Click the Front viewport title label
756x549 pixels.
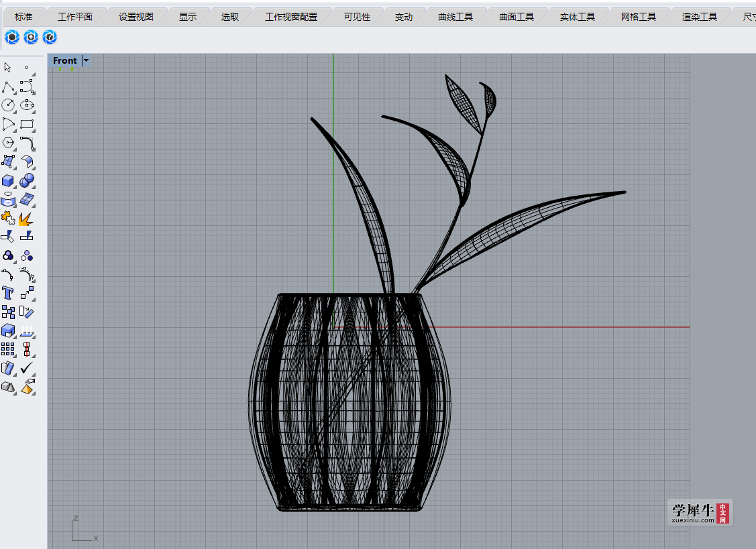coord(64,60)
